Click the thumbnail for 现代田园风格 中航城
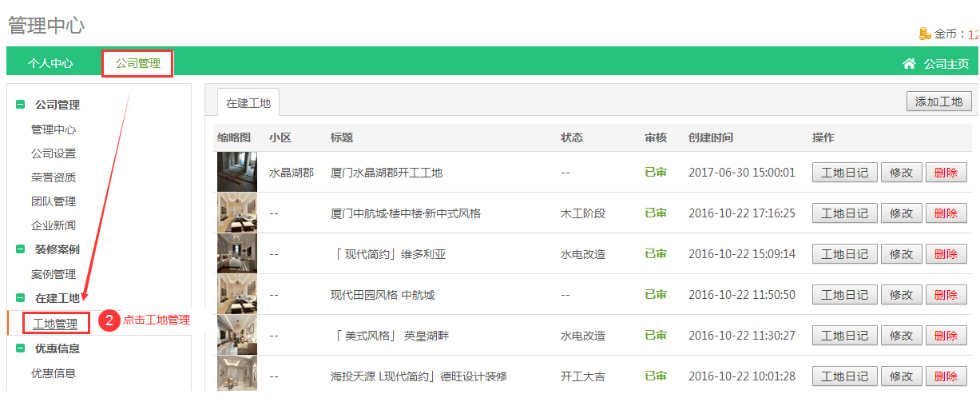This screenshot has width=980, height=398. click(237, 295)
